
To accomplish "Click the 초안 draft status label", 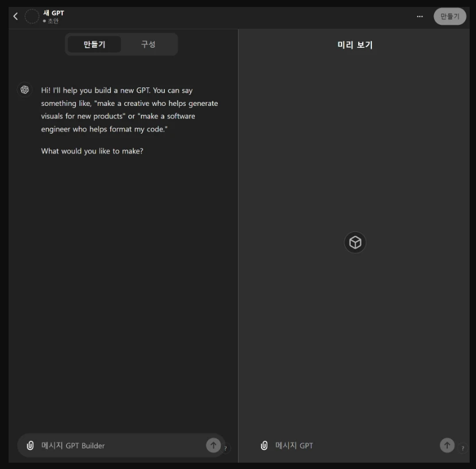I will [x=52, y=21].
